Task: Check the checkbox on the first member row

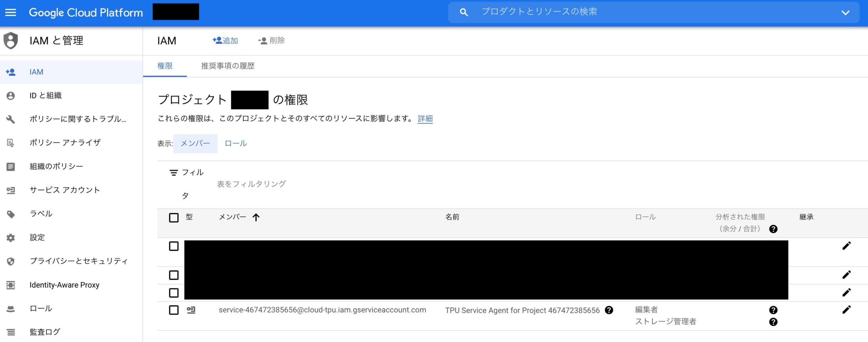Action: pyautogui.click(x=174, y=246)
